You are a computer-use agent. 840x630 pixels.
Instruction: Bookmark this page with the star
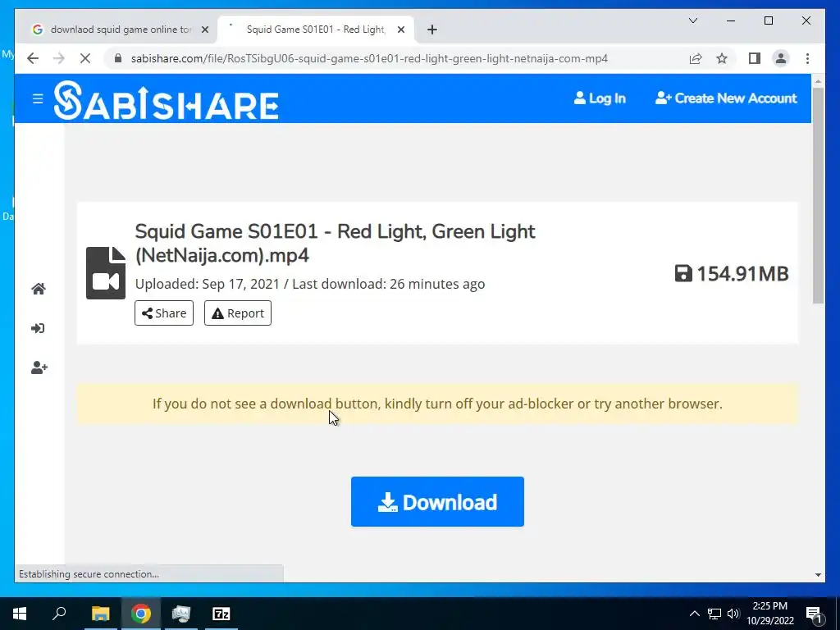pyautogui.click(x=722, y=58)
